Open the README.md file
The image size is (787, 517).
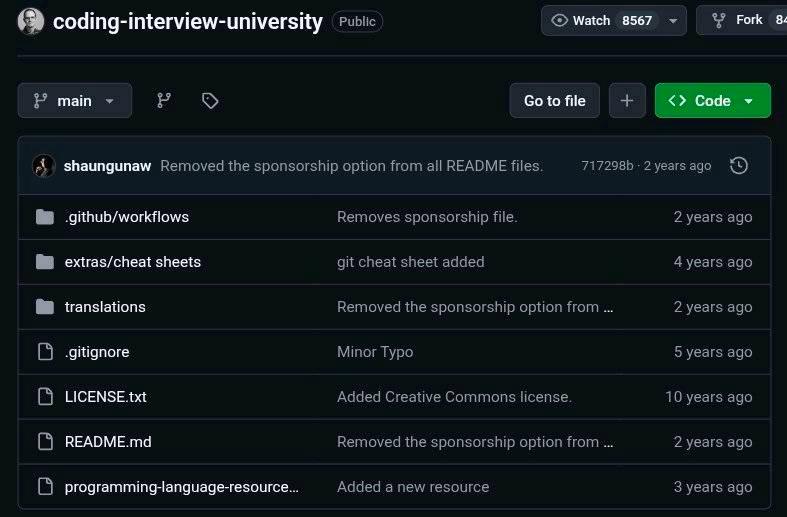pos(108,442)
